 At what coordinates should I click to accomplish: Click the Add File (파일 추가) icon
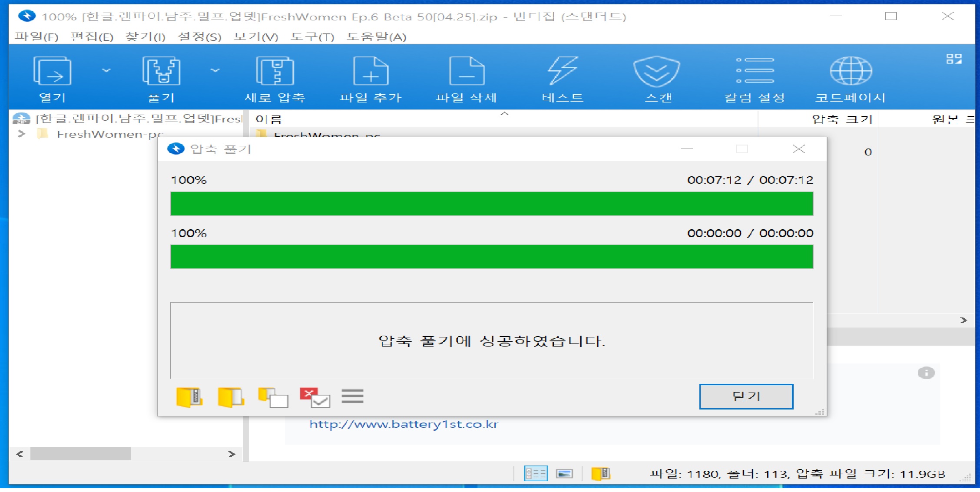(371, 71)
